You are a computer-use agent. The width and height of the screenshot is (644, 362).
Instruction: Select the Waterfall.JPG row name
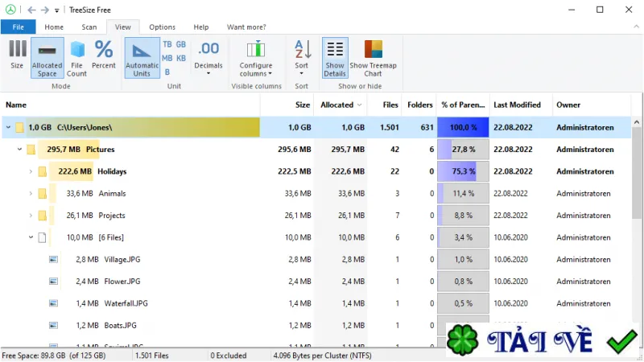point(126,304)
